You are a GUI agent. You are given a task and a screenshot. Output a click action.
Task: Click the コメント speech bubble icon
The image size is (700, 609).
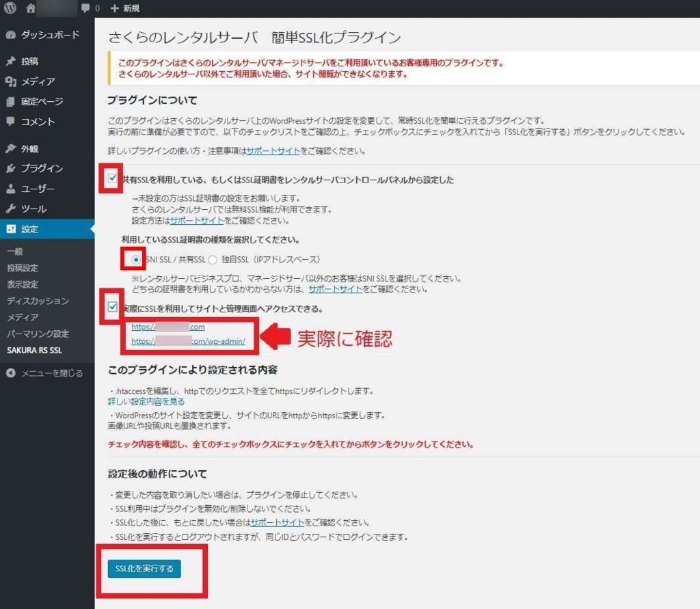tap(11, 121)
